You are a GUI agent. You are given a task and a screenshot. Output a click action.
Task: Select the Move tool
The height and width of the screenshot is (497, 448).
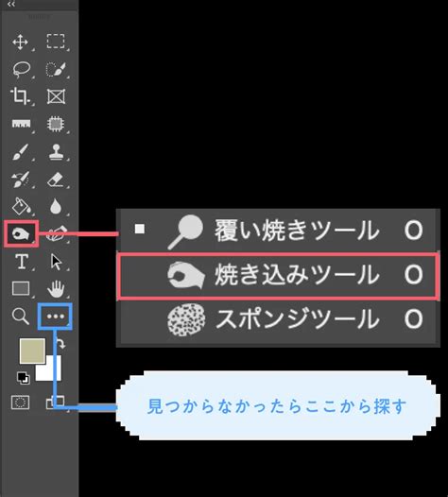[20, 42]
